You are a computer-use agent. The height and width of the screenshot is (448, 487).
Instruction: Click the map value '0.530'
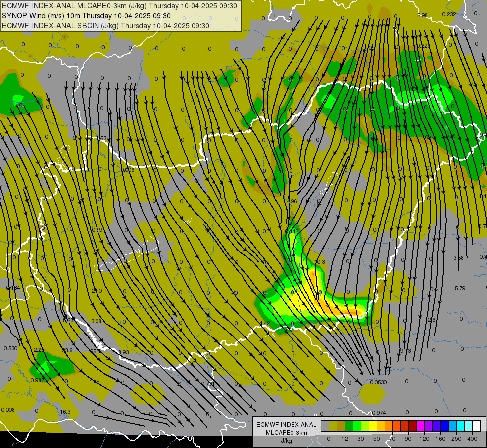tap(10, 348)
